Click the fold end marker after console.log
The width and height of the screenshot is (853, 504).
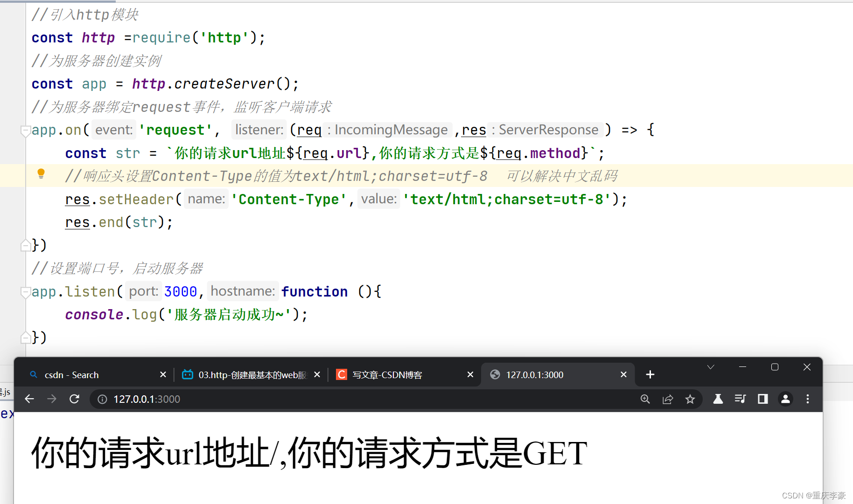point(26,337)
